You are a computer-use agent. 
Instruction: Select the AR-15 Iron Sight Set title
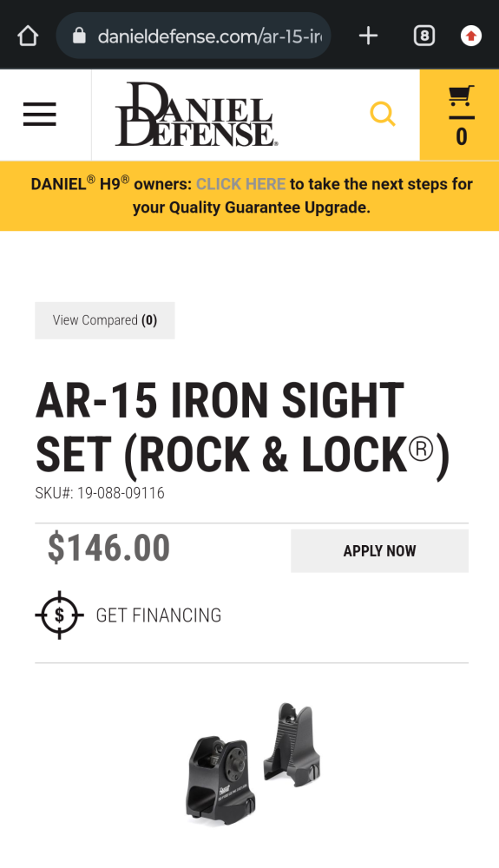coord(242,428)
